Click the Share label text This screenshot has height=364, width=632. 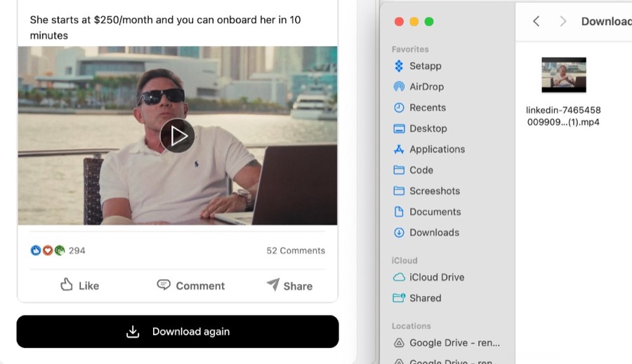298,286
